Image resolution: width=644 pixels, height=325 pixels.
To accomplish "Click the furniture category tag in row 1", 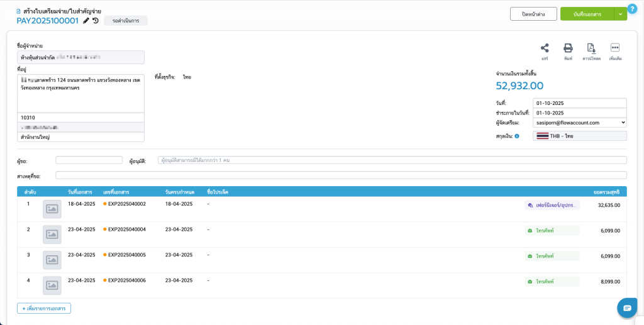I will click(x=552, y=205).
